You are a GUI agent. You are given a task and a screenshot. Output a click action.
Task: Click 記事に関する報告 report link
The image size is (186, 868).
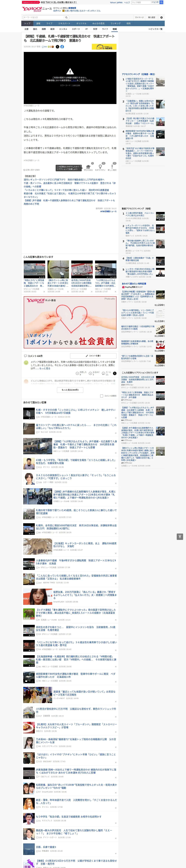click(x=32, y=170)
